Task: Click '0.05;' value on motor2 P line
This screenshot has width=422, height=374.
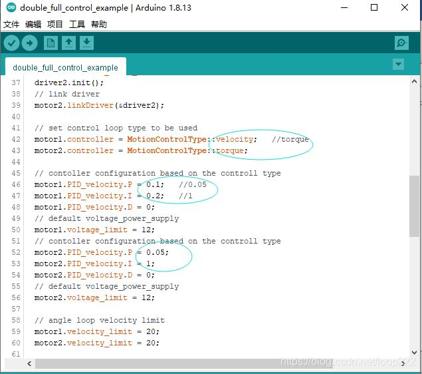Action: [157, 252]
